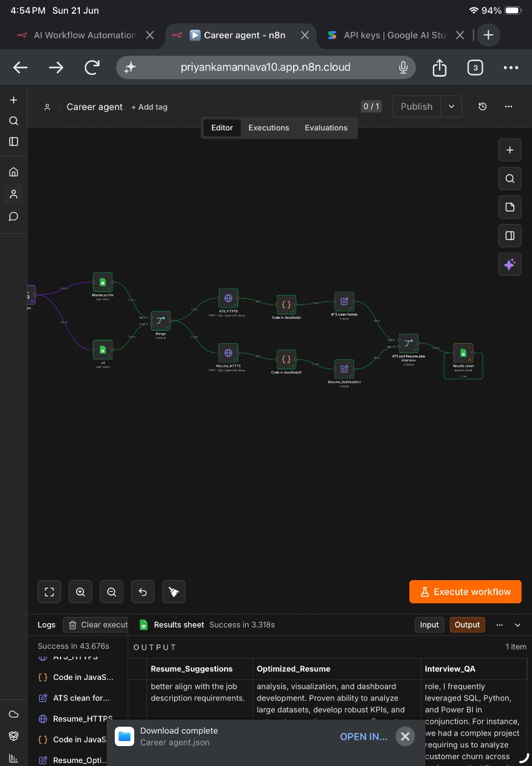Add a sticky note from canvas sidebar

click(510, 207)
